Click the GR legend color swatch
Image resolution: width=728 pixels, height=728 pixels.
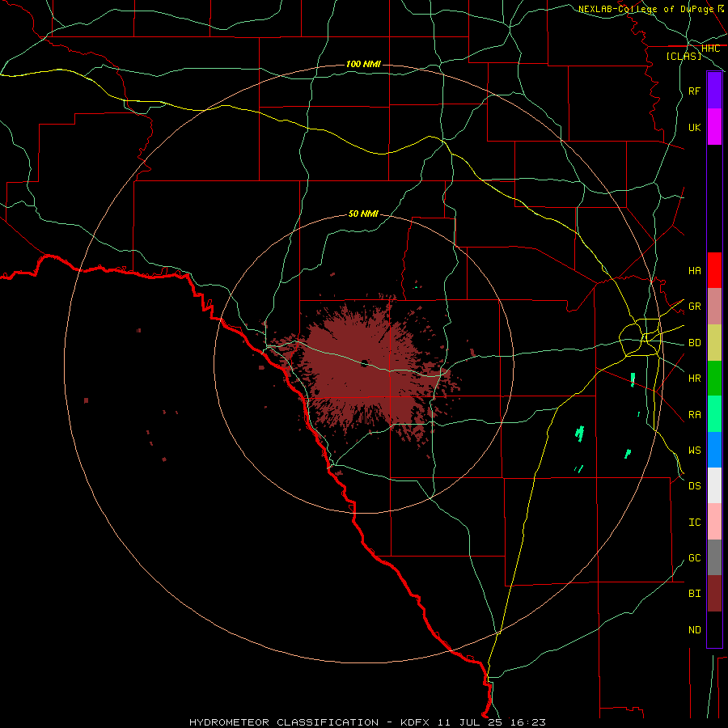(714, 307)
